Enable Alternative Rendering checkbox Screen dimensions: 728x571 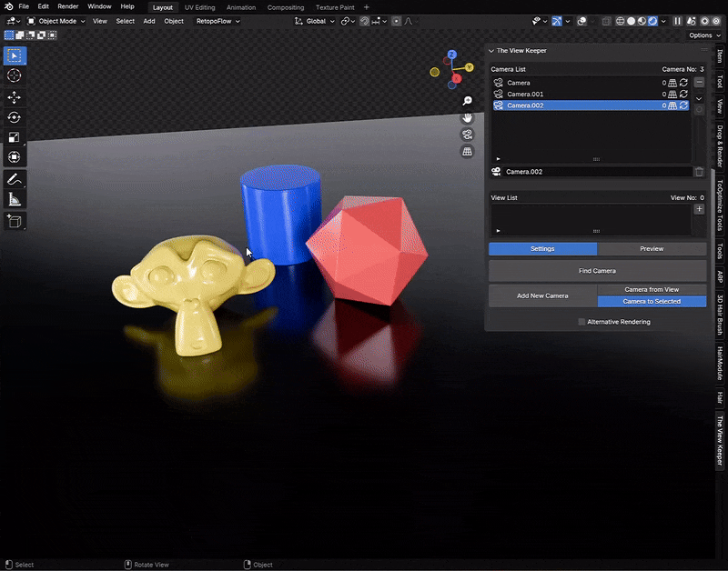[x=581, y=322]
